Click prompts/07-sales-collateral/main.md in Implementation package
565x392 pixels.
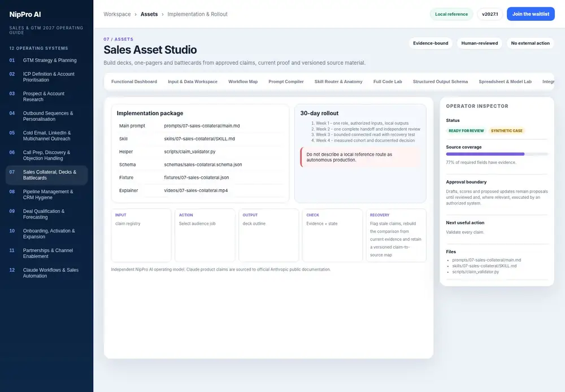(x=202, y=126)
